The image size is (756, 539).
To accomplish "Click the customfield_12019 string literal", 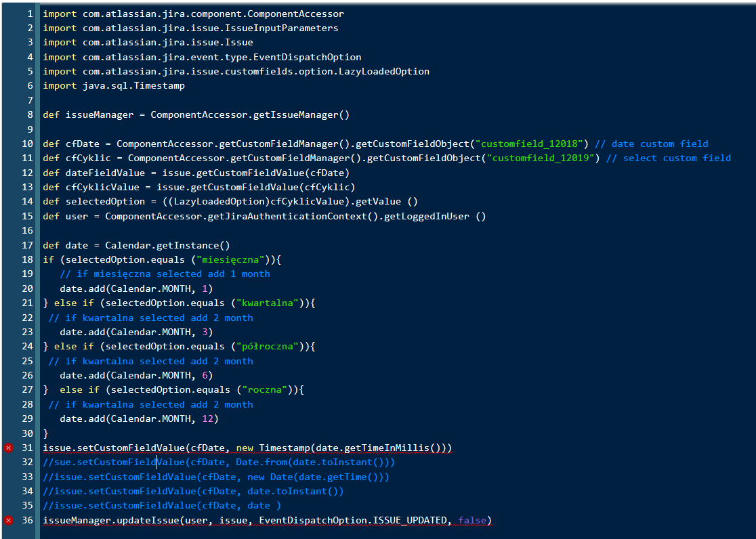I will tap(540, 158).
